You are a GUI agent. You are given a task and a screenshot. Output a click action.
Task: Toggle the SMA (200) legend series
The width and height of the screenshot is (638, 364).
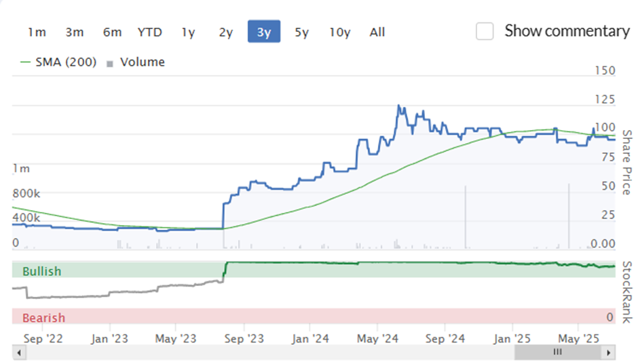click(x=58, y=62)
